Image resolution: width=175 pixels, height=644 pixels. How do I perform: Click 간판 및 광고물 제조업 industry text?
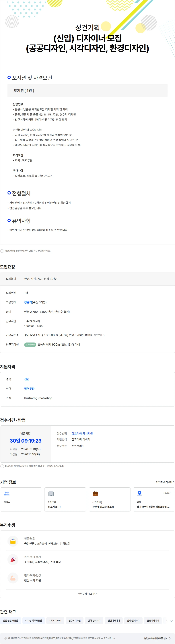103,507
